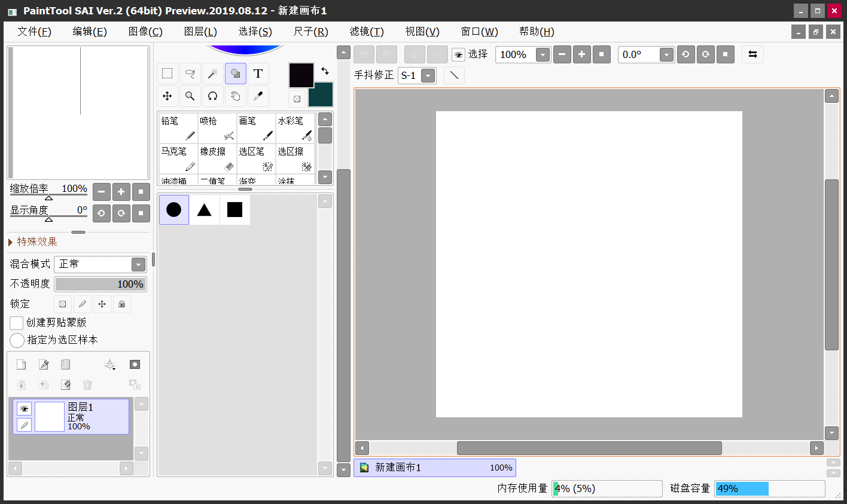The image size is (847, 504).
Task: Open the 编辑(E) menu
Action: click(x=90, y=32)
